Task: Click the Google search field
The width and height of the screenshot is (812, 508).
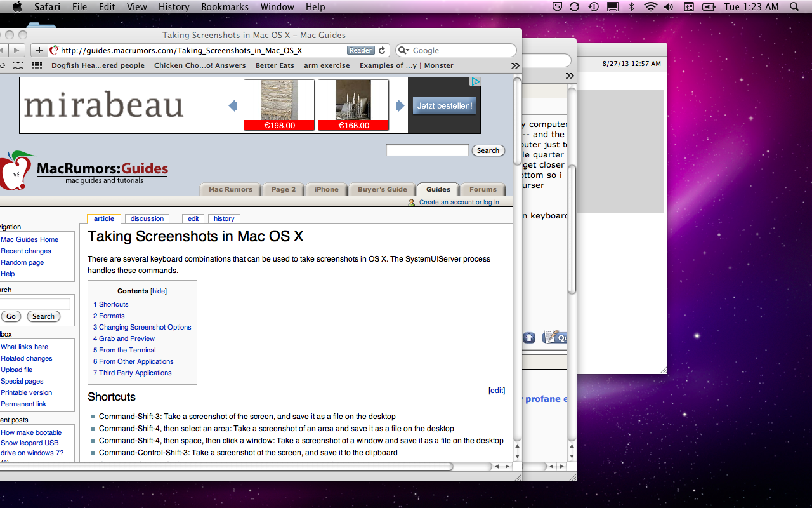Action: [x=456, y=50]
